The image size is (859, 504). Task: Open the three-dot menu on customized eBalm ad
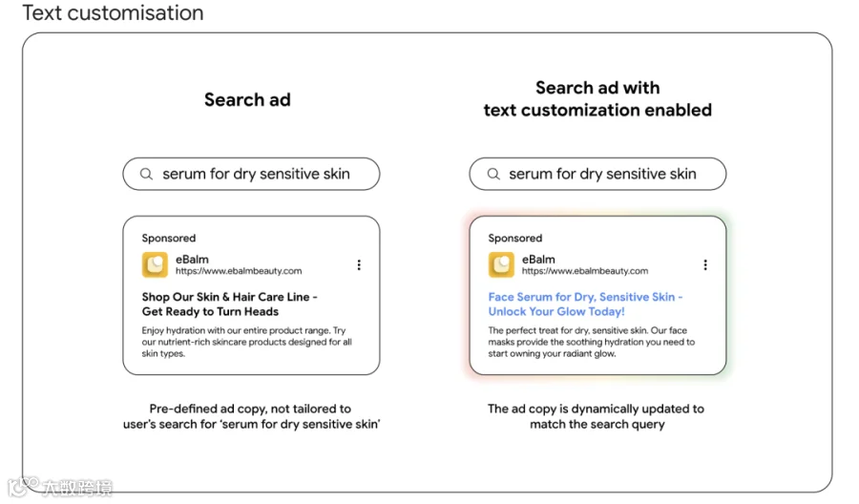[x=705, y=265]
